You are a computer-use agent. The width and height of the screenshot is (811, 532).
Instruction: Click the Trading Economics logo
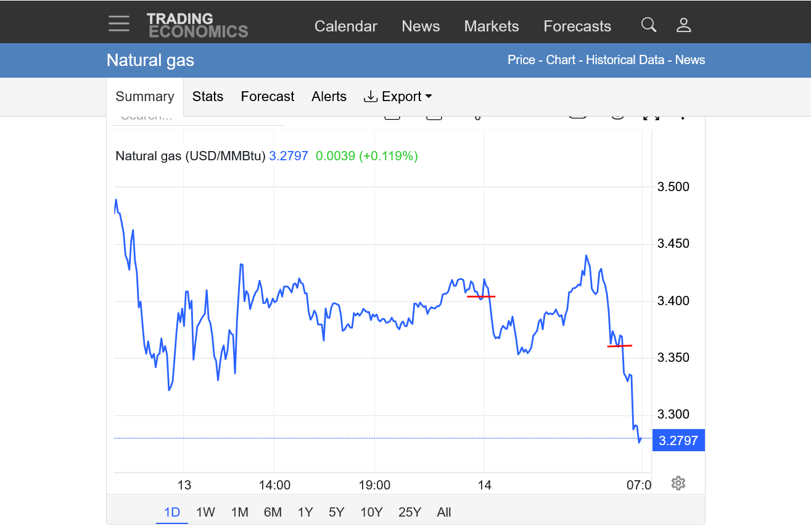(x=197, y=25)
